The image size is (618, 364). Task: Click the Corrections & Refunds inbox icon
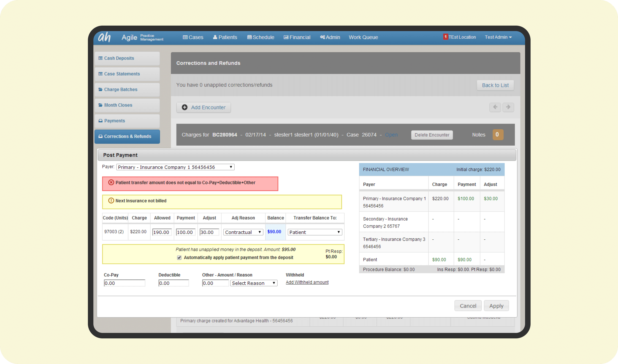[x=100, y=136]
